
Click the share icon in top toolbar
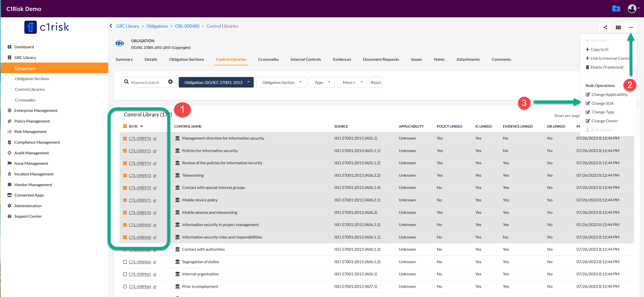(605, 27)
